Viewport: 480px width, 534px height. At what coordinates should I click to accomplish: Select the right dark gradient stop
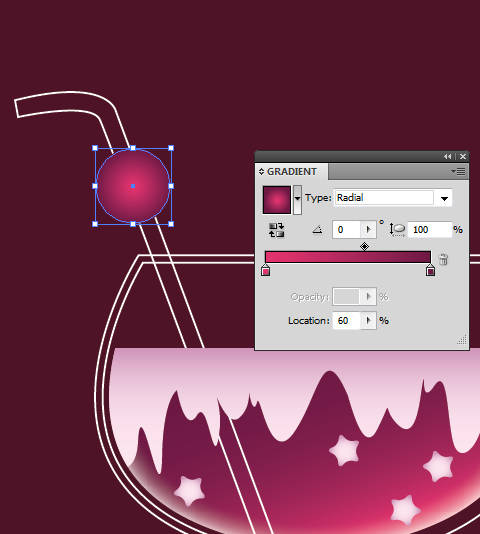[430, 270]
